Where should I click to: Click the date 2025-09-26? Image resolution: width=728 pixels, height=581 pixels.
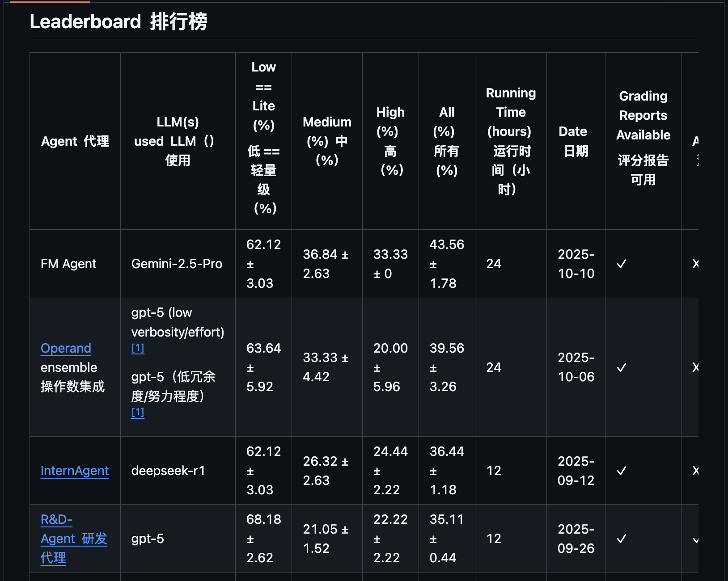[x=576, y=539]
